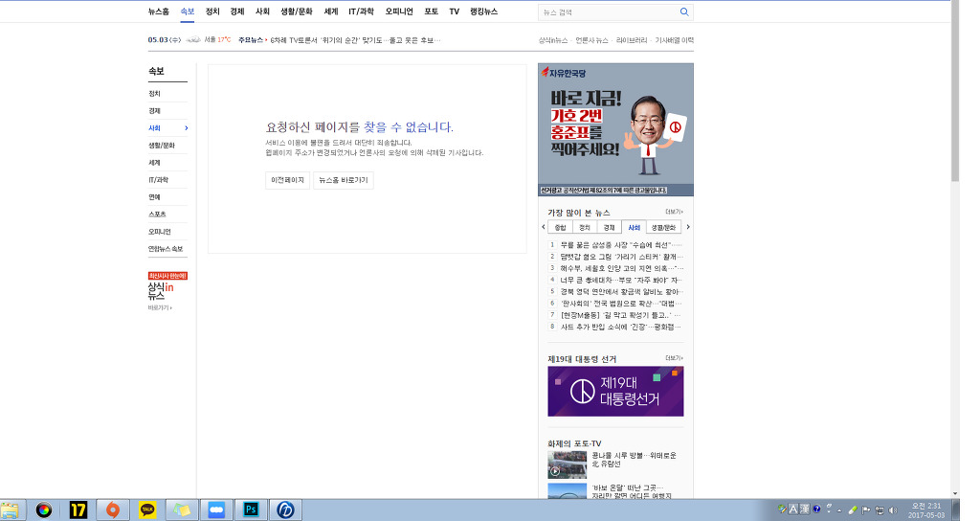Select 사회 in the 속보 sidebar
The height and width of the screenshot is (521, 980).
point(167,128)
